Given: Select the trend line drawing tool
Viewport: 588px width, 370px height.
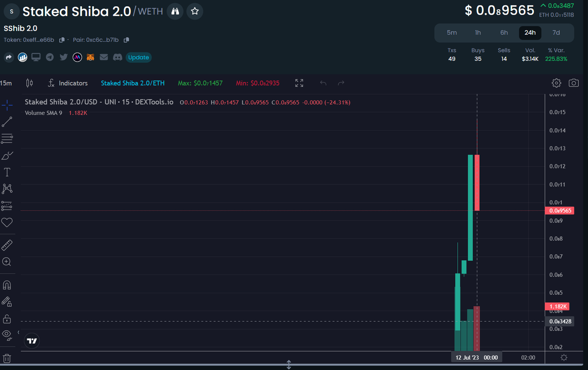Looking at the screenshot, I should 7,122.
